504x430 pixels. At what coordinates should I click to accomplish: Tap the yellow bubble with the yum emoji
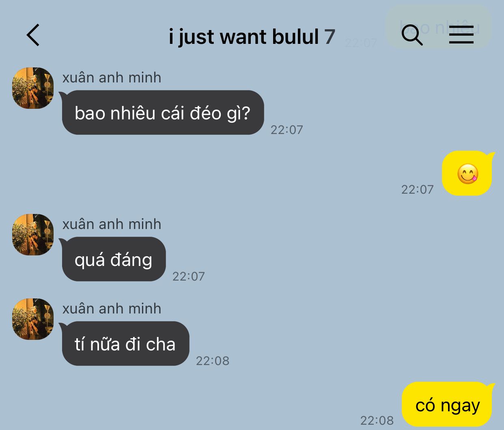coord(467,173)
